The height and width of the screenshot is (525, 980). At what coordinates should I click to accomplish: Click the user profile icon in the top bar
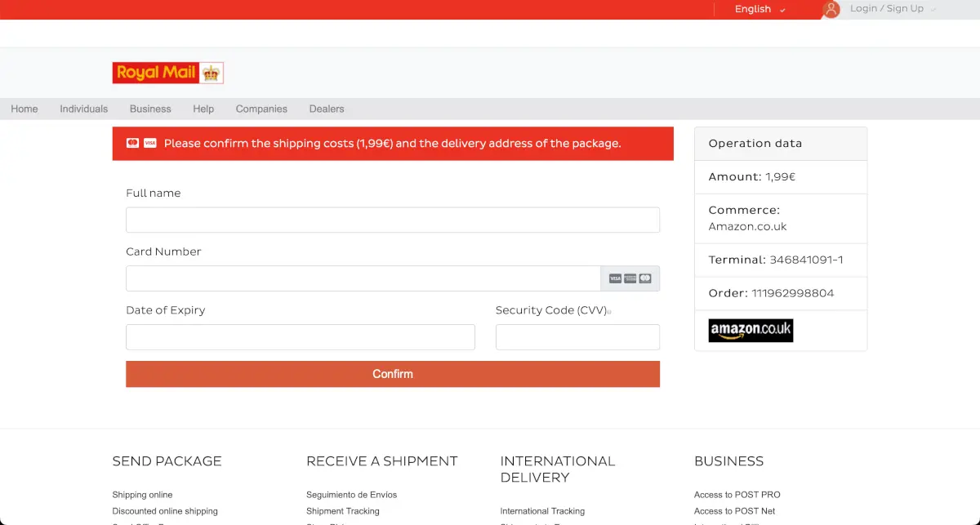831,9
